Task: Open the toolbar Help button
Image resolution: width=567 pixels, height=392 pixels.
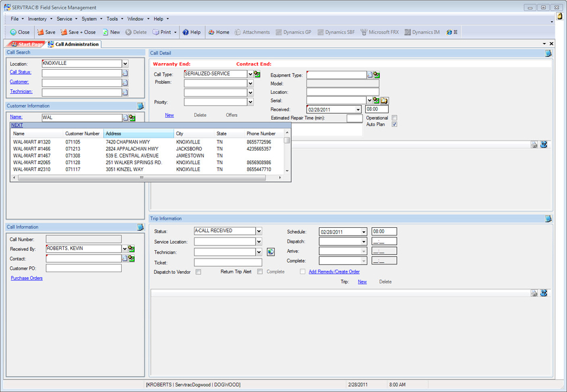Action: coord(191,32)
